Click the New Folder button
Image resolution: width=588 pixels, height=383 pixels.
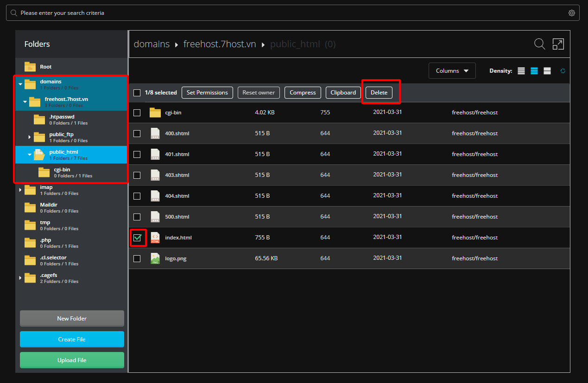tap(72, 318)
